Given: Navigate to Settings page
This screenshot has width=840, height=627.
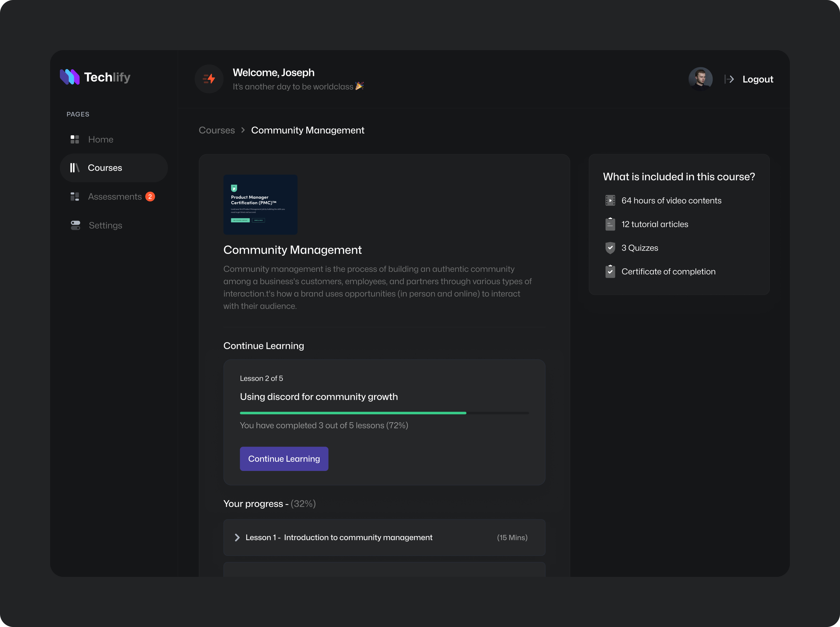Looking at the screenshot, I should coord(105,225).
